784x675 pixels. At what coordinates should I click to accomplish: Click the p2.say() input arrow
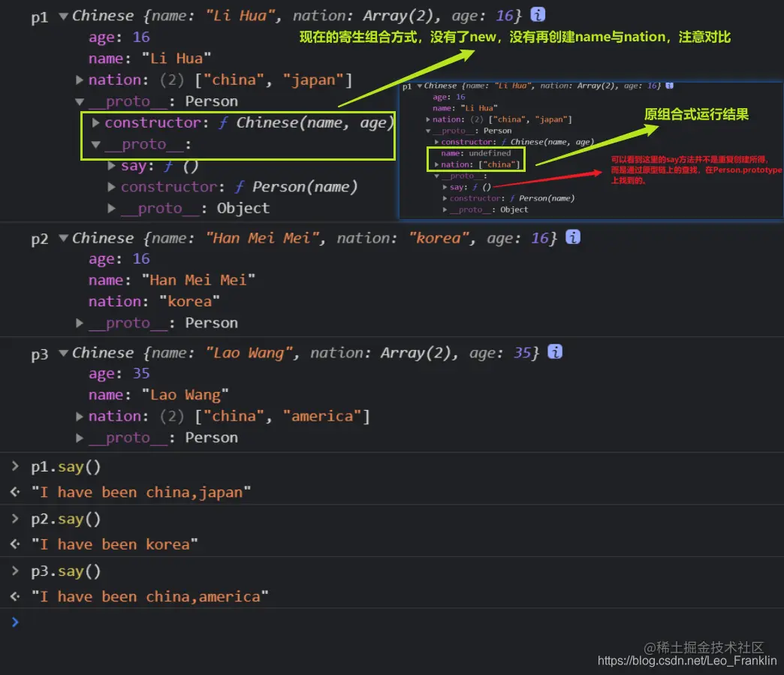click(x=15, y=519)
